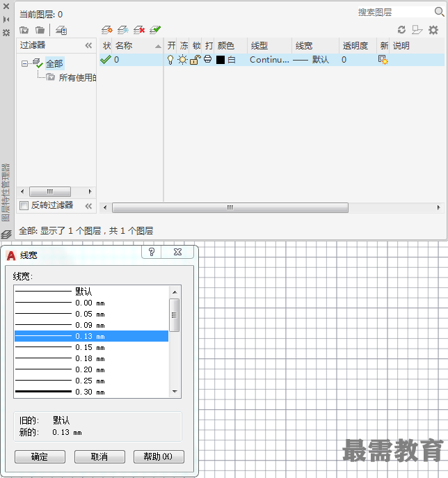Toggle auto-hide of the palette

[x=6, y=19]
